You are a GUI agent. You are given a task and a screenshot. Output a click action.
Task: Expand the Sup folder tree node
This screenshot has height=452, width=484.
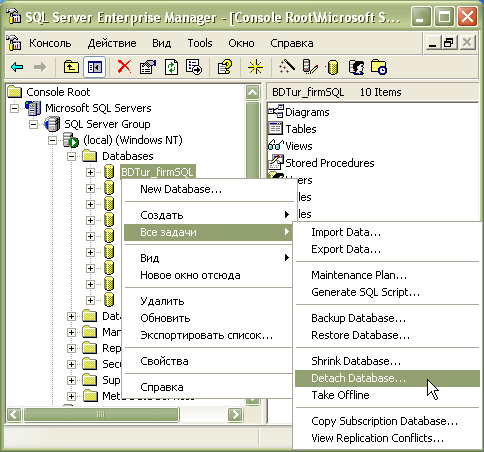click(x=71, y=380)
